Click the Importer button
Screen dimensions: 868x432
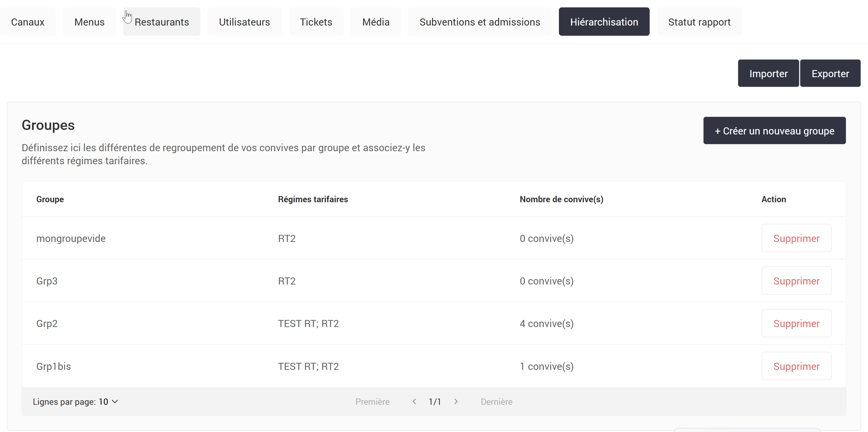pos(768,73)
